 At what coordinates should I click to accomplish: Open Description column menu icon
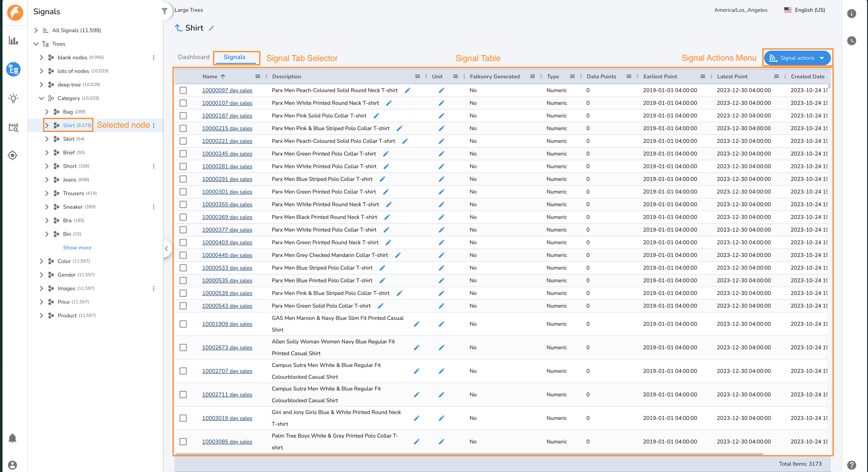pos(418,77)
